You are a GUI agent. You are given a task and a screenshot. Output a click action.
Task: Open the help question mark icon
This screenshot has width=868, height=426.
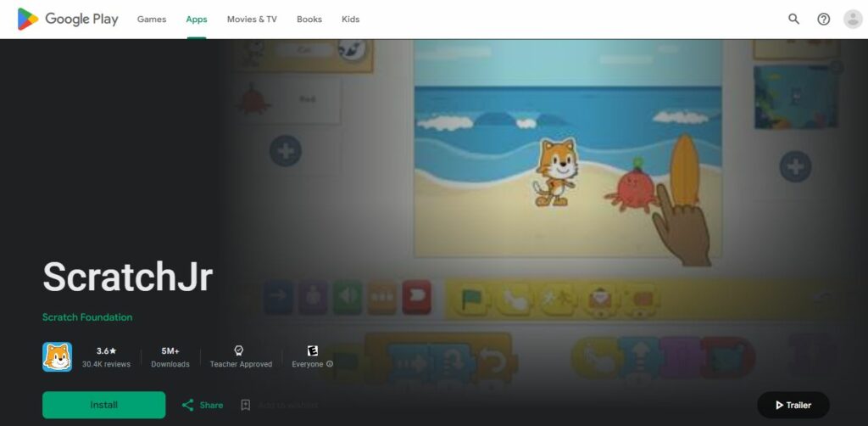(824, 20)
